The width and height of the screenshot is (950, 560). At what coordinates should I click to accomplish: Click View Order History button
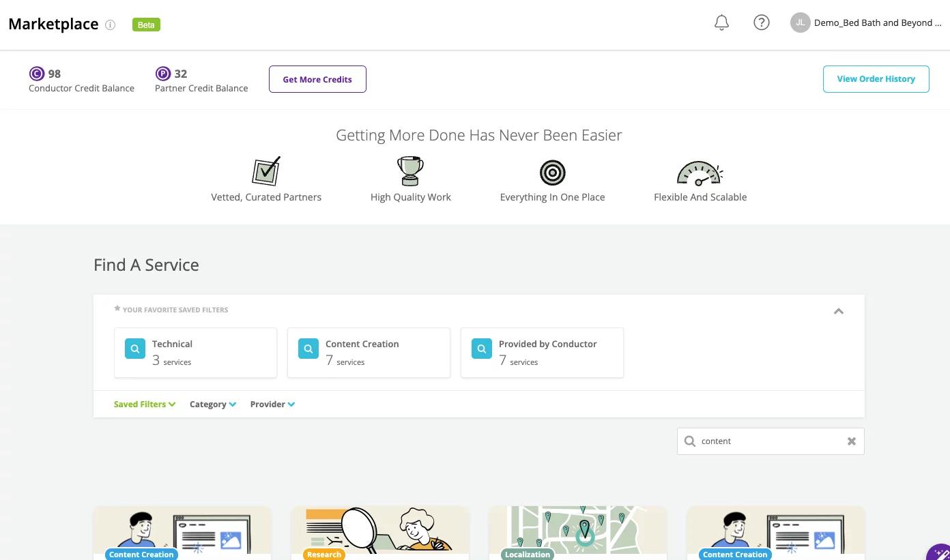tap(876, 79)
